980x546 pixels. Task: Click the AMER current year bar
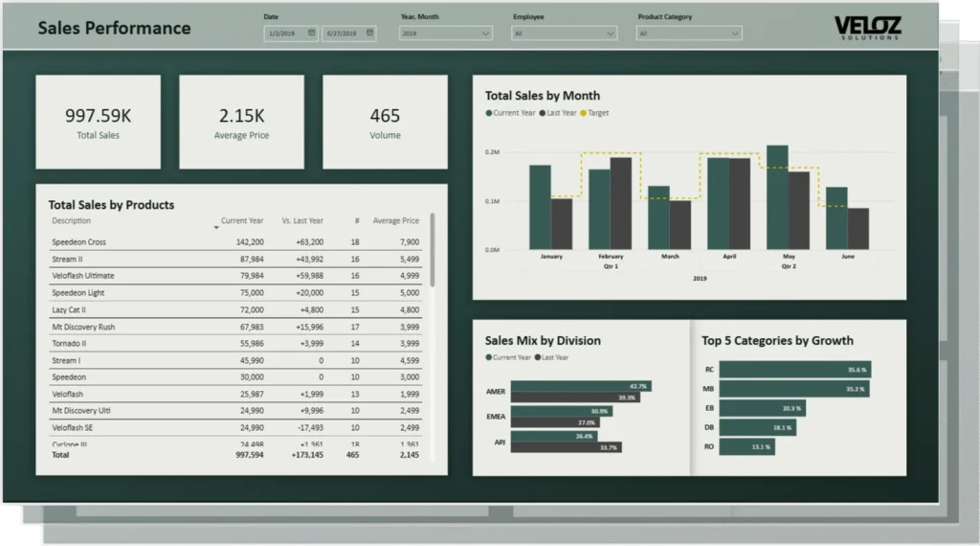point(581,386)
